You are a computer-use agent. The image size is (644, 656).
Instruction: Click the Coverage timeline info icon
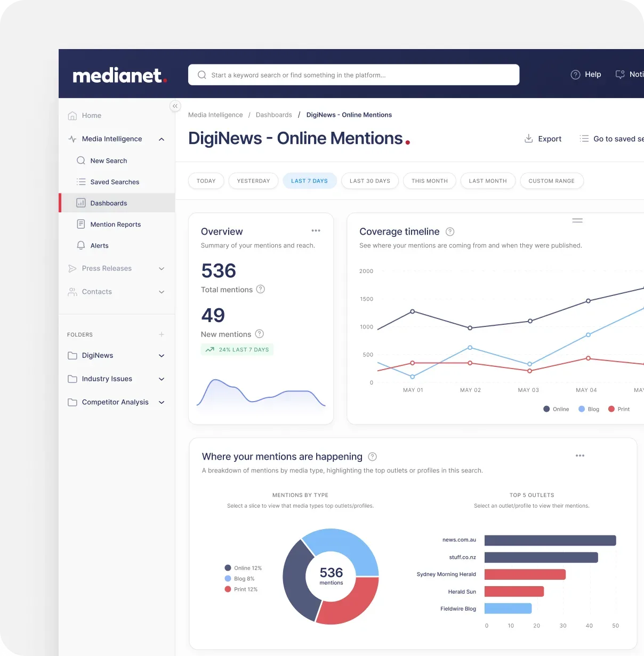tap(450, 231)
